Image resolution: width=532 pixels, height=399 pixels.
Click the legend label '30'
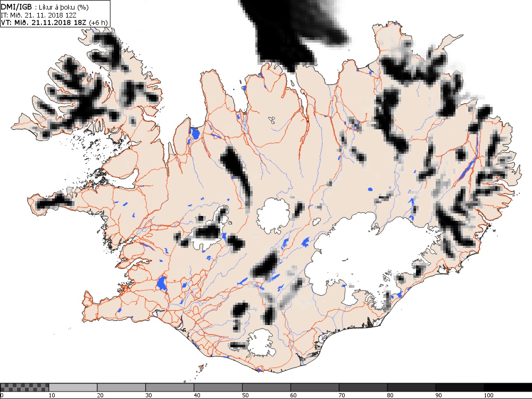pos(148,395)
